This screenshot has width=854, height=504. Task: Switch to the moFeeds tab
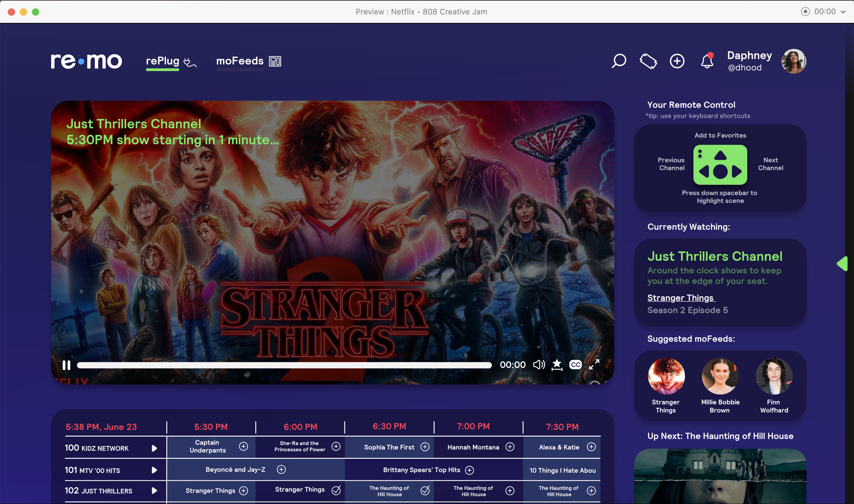coord(240,61)
